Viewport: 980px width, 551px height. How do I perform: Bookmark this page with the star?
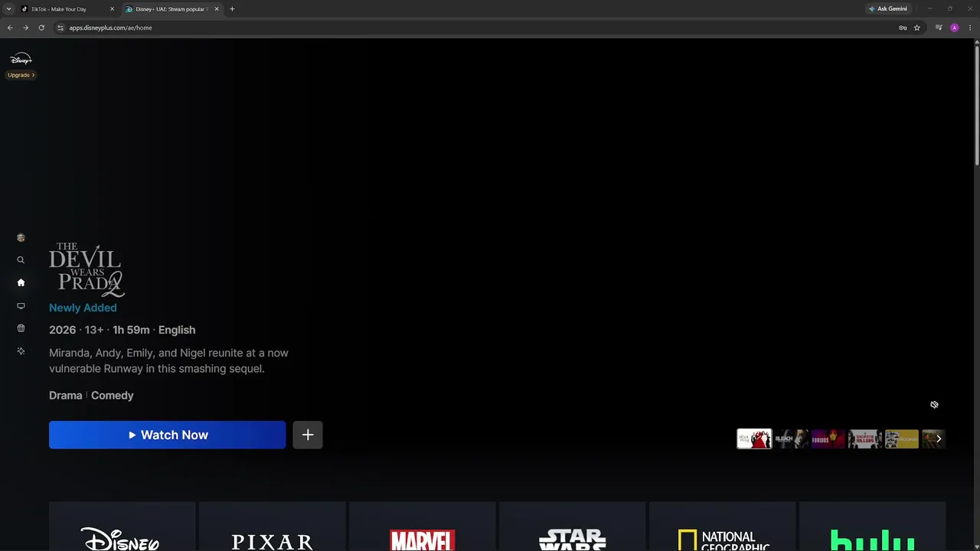click(x=916, y=28)
